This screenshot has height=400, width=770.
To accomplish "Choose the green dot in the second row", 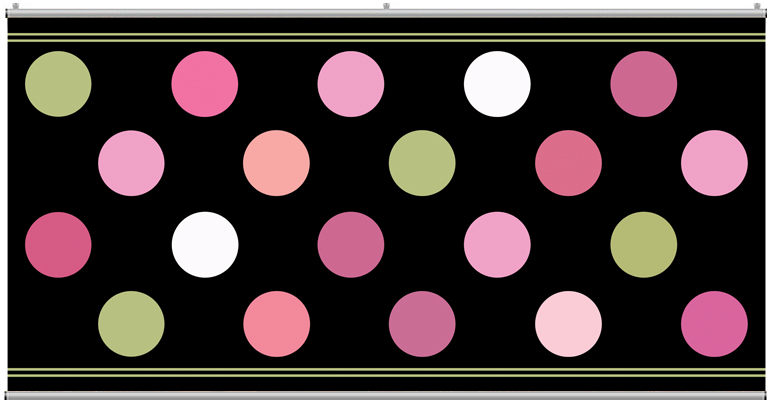I will (422, 163).
